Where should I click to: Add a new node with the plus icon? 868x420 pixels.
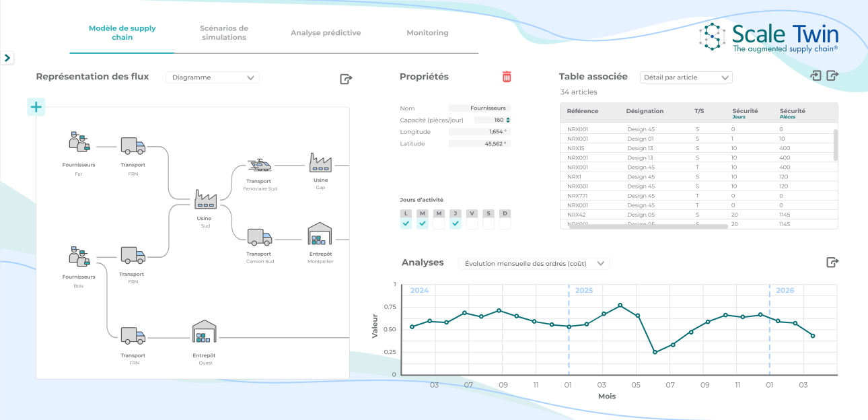coord(36,106)
